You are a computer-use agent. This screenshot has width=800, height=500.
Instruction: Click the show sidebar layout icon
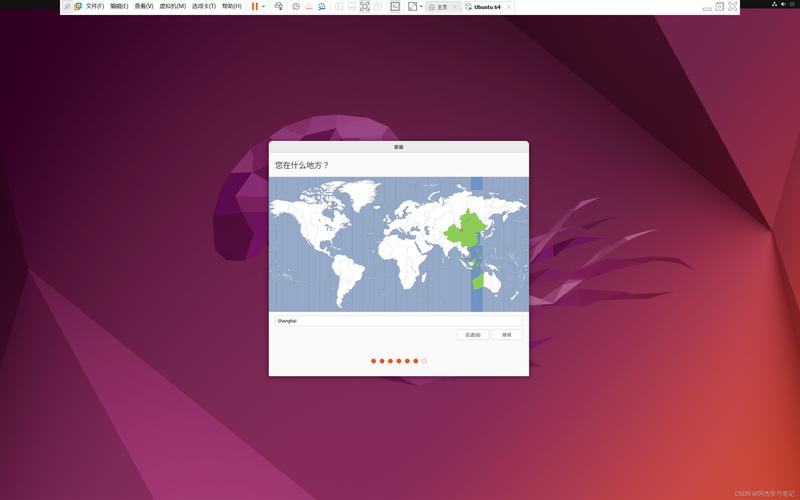click(339, 7)
